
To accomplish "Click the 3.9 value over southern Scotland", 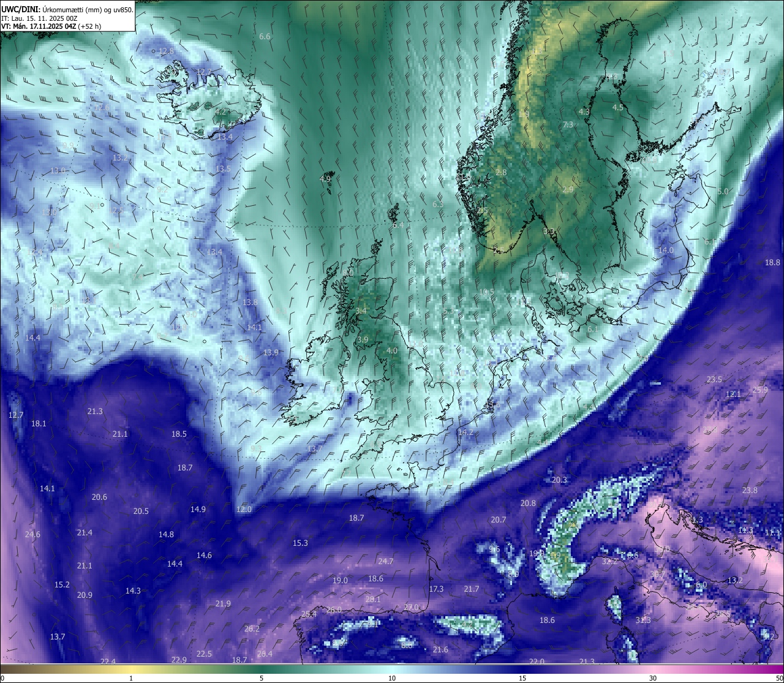I will (363, 339).
